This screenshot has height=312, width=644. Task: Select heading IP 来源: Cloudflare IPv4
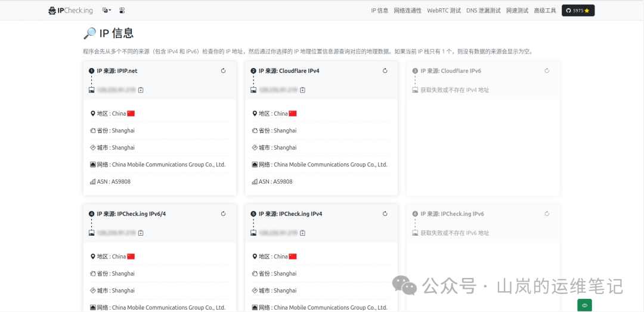[x=289, y=71]
